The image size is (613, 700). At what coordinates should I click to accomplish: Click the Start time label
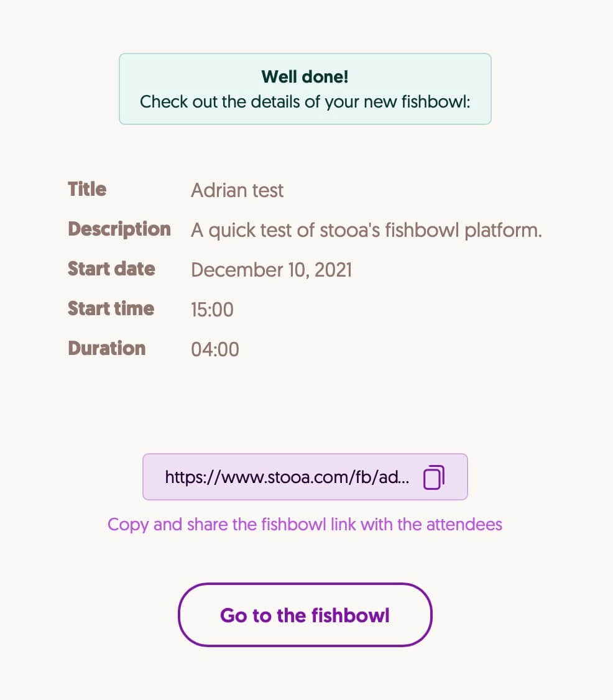pos(111,308)
